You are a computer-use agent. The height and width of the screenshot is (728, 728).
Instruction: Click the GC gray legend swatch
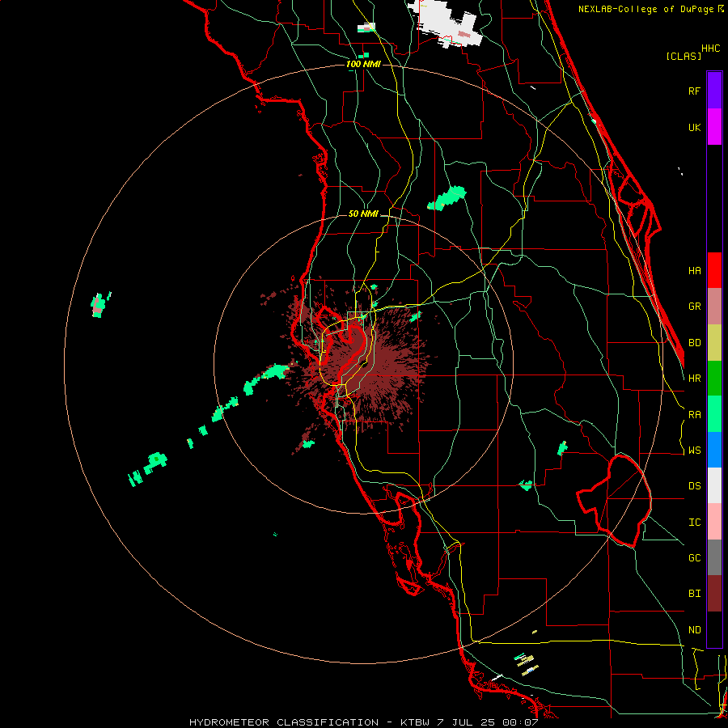tap(714, 557)
